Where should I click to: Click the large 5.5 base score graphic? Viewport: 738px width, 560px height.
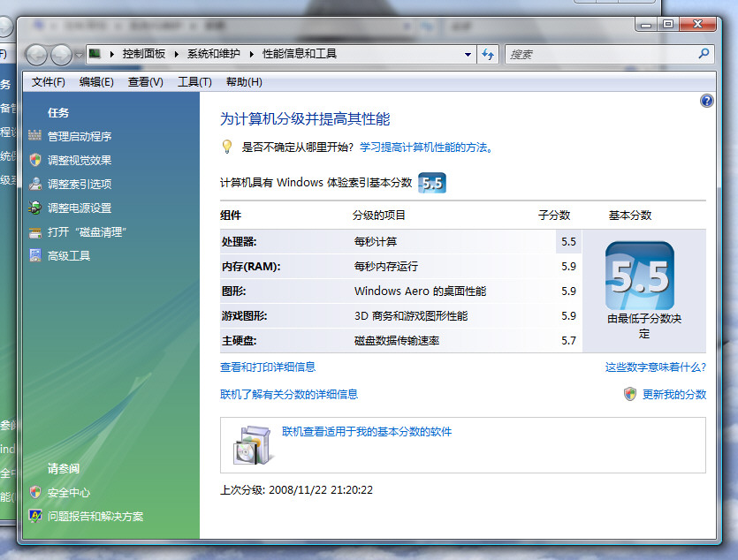640,276
